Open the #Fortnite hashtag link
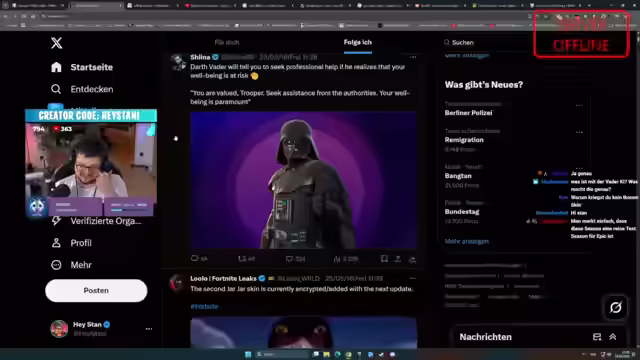The height and width of the screenshot is (360, 640). [x=204, y=306]
